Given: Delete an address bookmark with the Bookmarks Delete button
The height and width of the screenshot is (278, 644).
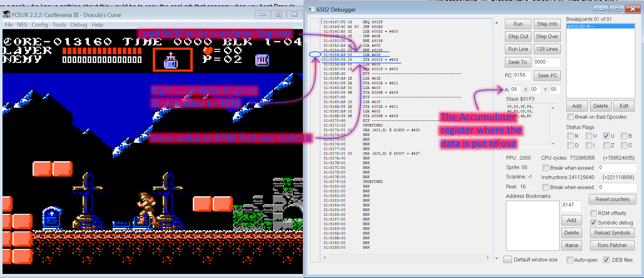Looking at the screenshot, I should 571,233.
